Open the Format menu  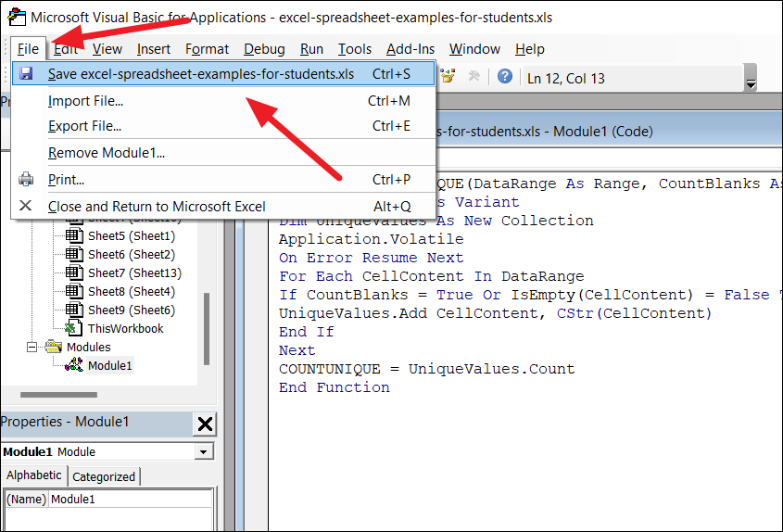(x=207, y=49)
